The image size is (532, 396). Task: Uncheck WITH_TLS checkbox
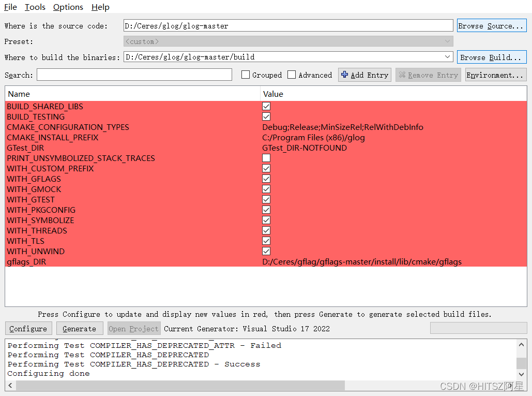pyautogui.click(x=266, y=241)
